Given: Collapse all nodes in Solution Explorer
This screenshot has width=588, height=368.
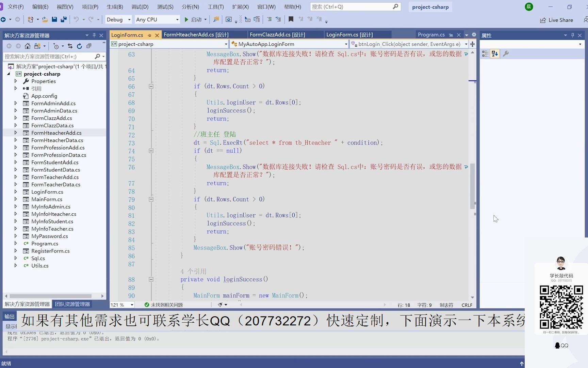Looking at the screenshot, I should (89, 46).
